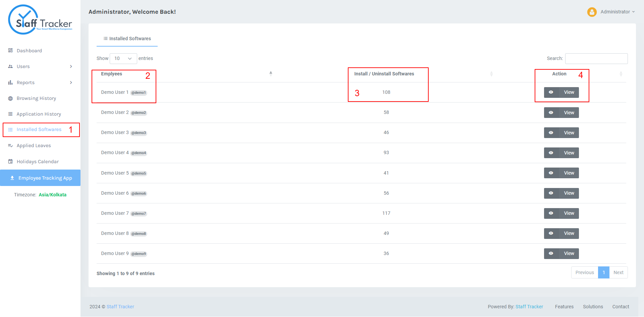Select the Installed Softwares tab

click(127, 39)
